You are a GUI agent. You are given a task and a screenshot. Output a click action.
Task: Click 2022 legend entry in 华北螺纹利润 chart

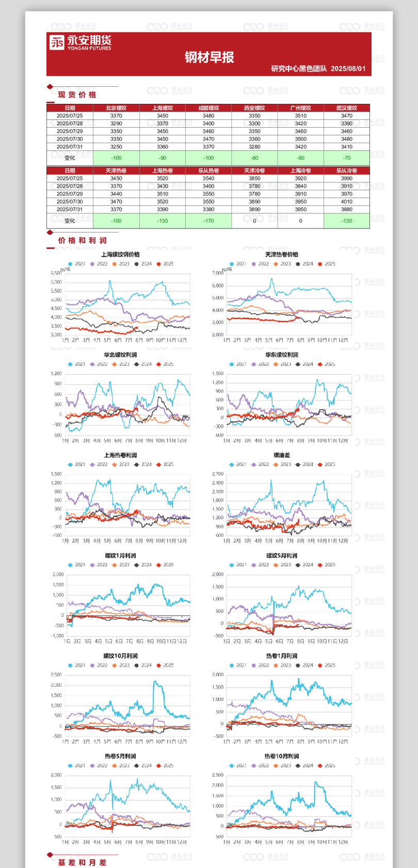click(x=99, y=364)
